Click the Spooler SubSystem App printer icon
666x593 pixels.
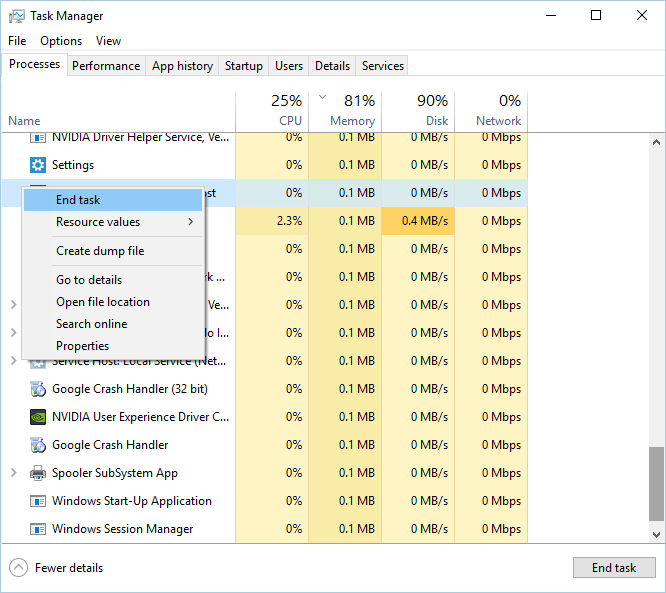click(38, 473)
